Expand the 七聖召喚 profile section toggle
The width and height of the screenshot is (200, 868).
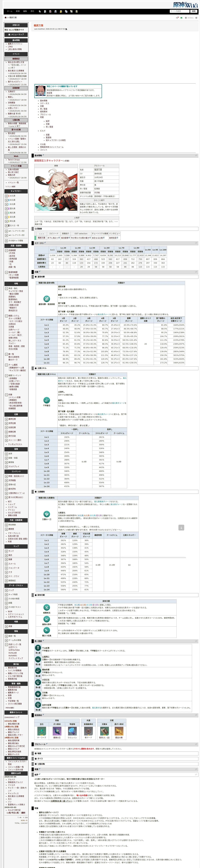coord(36,764)
